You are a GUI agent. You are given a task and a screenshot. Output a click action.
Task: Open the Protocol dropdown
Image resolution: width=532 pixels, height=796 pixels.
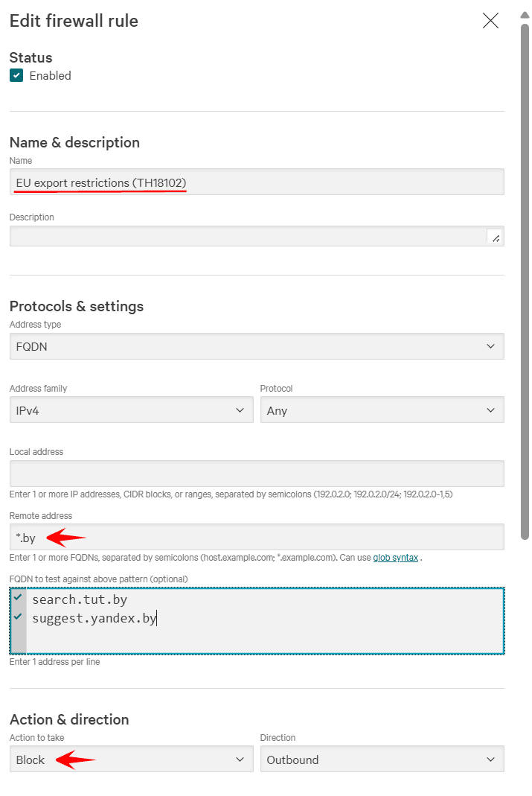click(382, 410)
